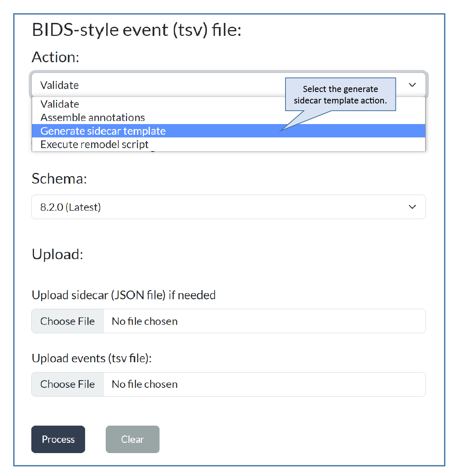Choose Assemble annotations from the action list

(93, 118)
